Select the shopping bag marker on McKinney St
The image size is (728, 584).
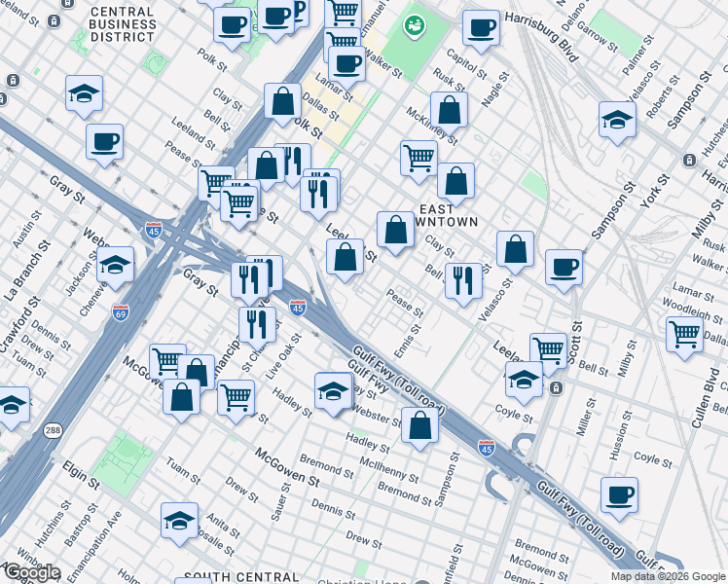click(x=449, y=112)
